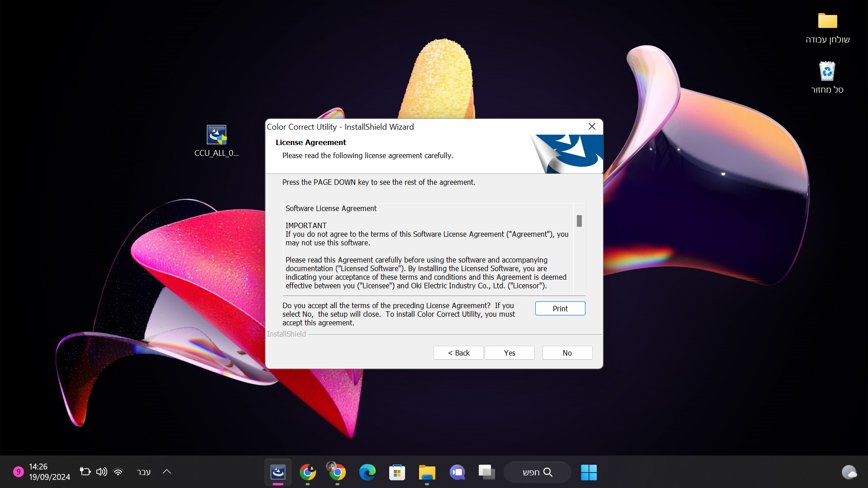Viewport: 868px width, 488px height.
Task: Click the InstallShield taskbar icon
Action: [278, 472]
